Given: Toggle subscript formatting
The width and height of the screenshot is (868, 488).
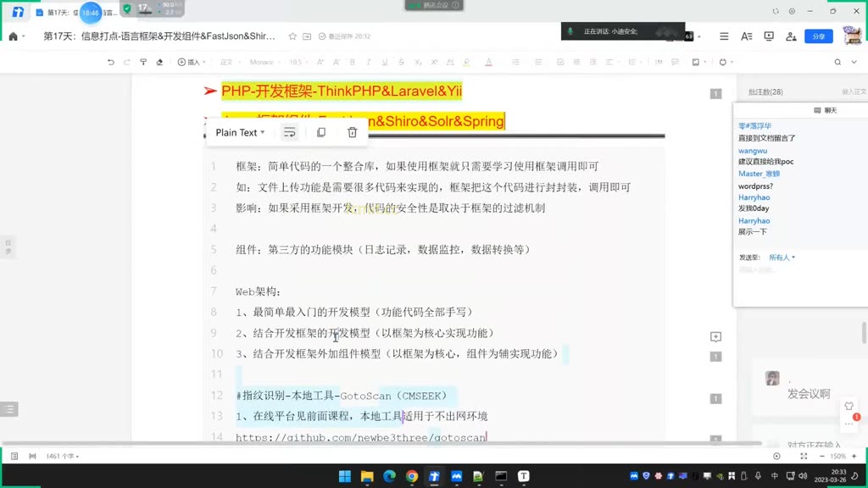Looking at the screenshot, I should 418,62.
